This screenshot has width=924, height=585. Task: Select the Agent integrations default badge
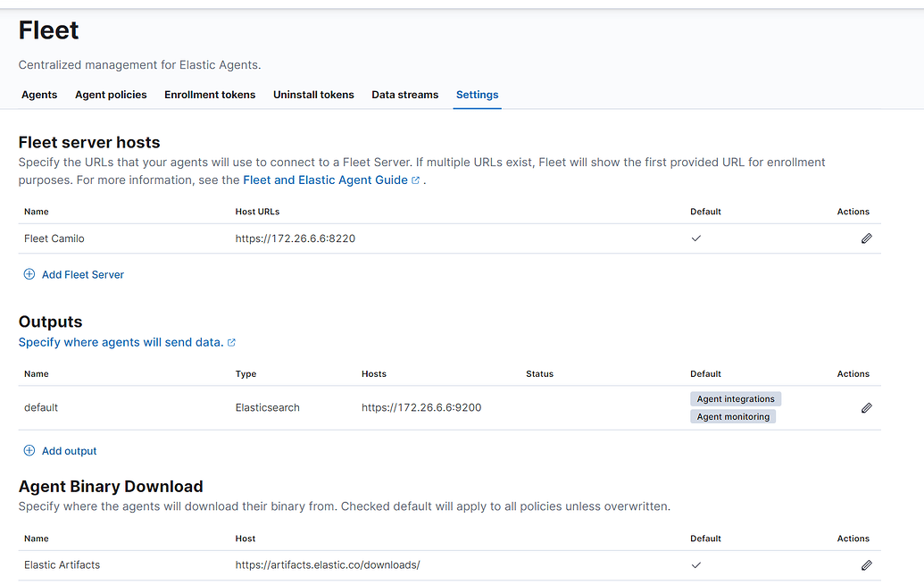[735, 398]
